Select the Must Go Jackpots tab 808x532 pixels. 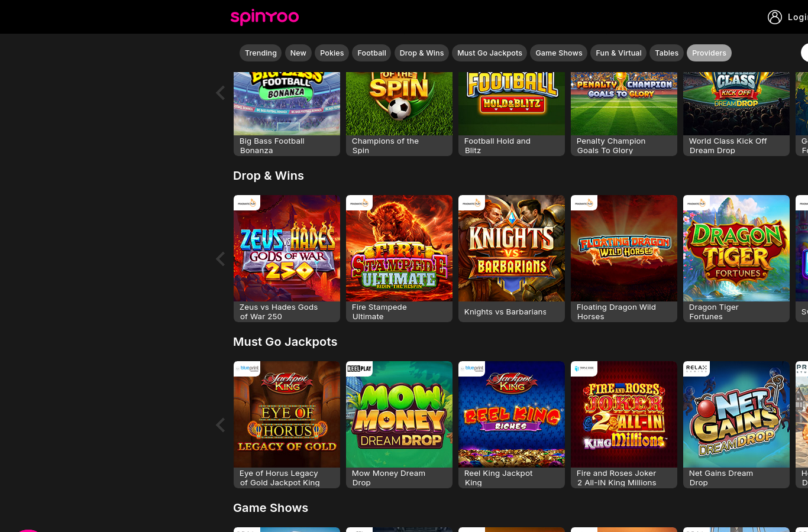[x=490, y=53]
